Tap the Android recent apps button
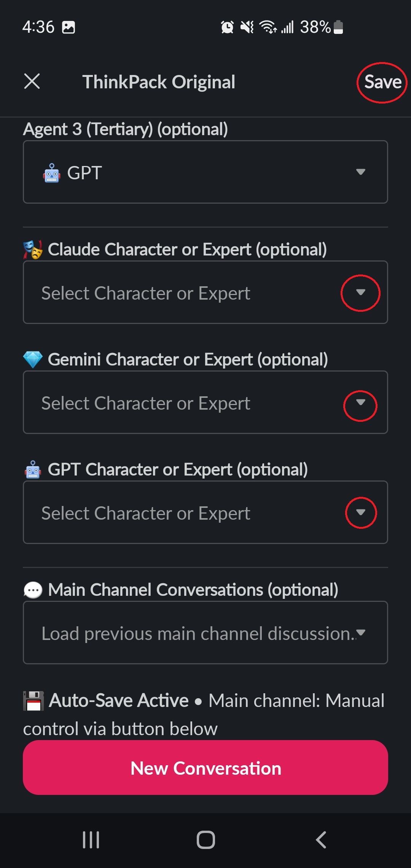 (x=91, y=840)
